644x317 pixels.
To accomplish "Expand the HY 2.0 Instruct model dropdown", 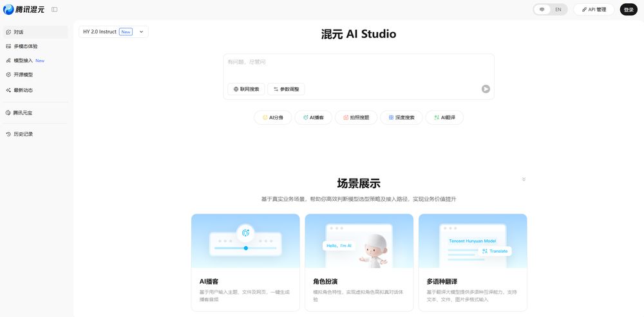I will pyautogui.click(x=113, y=32).
